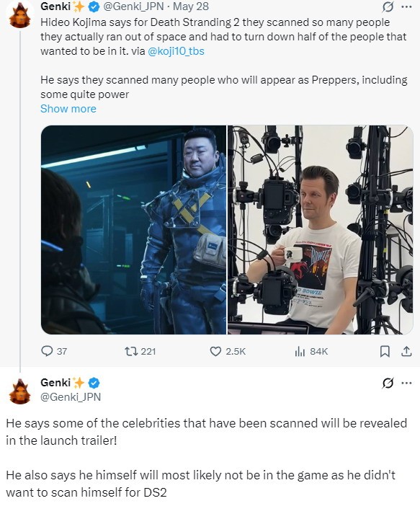
Task: Share the first tweet via share icon
Action: click(x=406, y=351)
